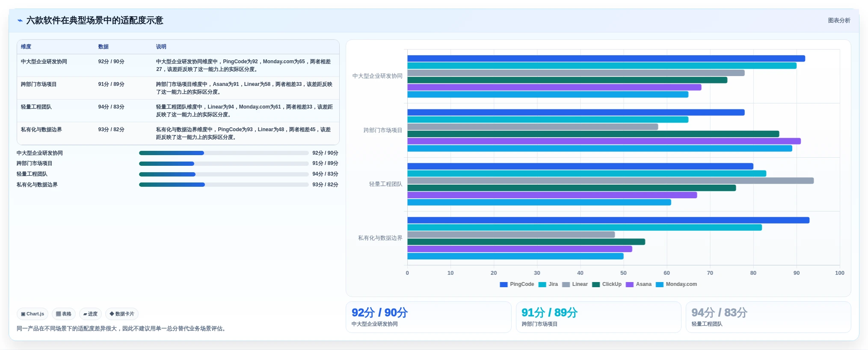
Task: Click the ClickUp bar in the 跨部门市场项目 chart group
Action: pos(593,134)
